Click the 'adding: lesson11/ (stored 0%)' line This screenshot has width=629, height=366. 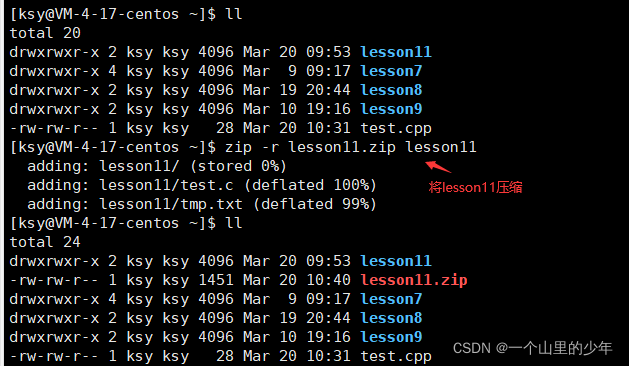pyautogui.click(x=157, y=166)
